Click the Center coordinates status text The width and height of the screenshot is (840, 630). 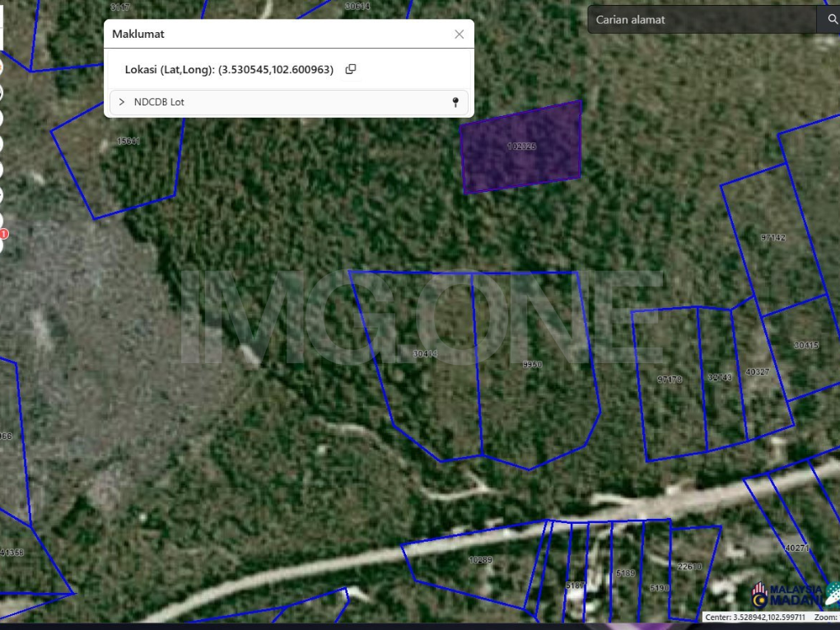point(755,617)
